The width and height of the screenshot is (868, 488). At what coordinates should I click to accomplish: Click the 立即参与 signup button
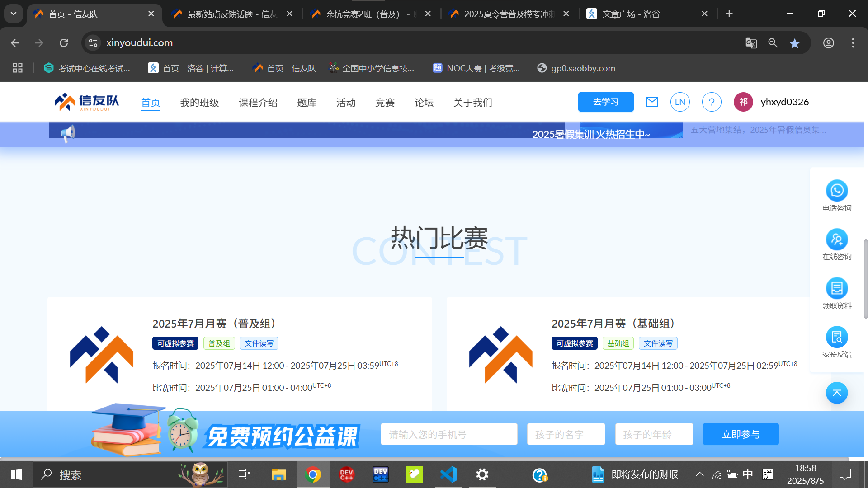(741, 434)
